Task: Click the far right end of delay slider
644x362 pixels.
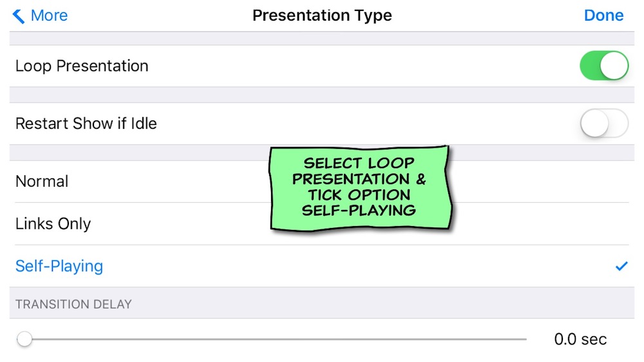Action: point(524,339)
